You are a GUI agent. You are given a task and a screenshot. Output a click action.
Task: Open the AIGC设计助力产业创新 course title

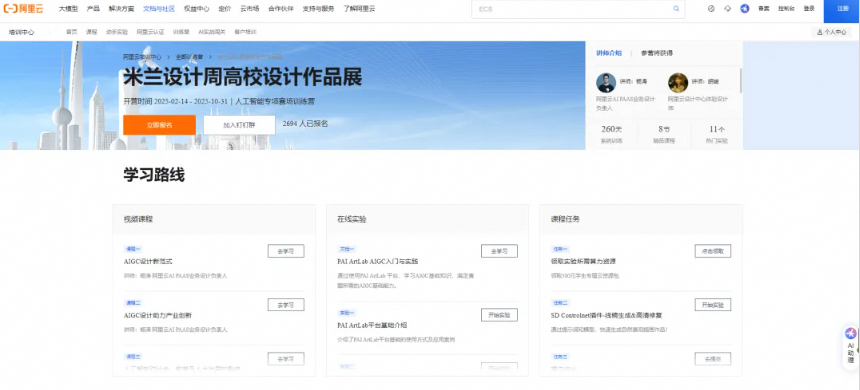[158, 315]
